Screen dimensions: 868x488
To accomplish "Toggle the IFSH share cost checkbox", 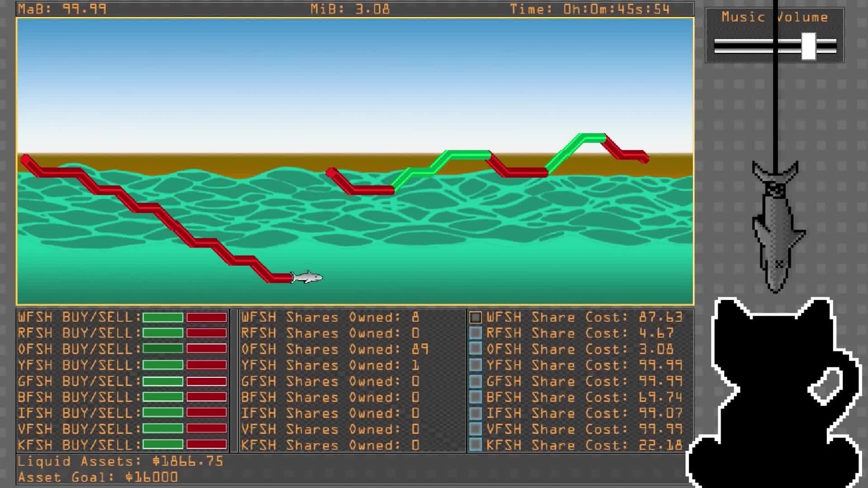I will coord(475,413).
